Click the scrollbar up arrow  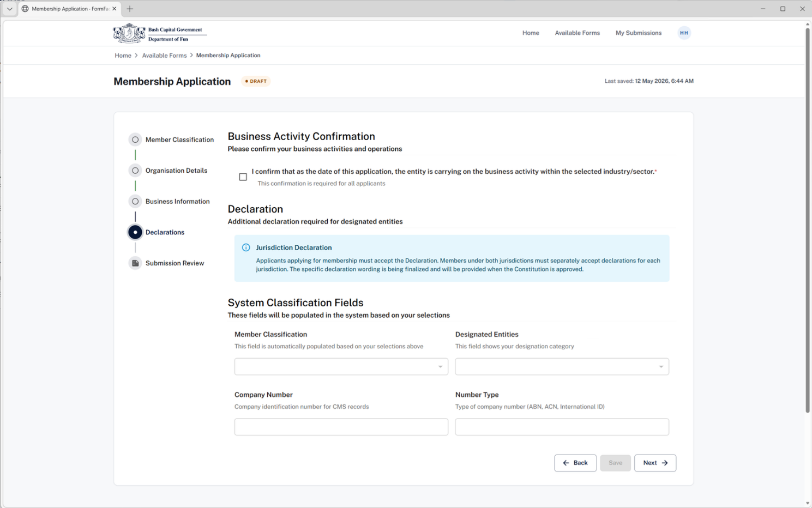click(808, 24)
